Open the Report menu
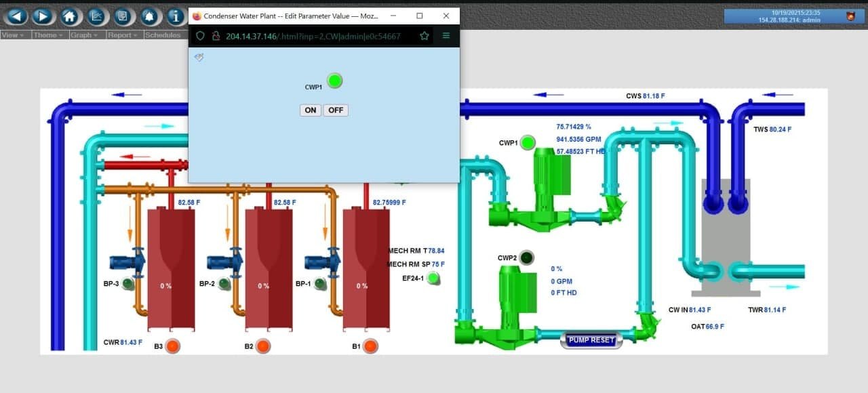 coord(123,35)
